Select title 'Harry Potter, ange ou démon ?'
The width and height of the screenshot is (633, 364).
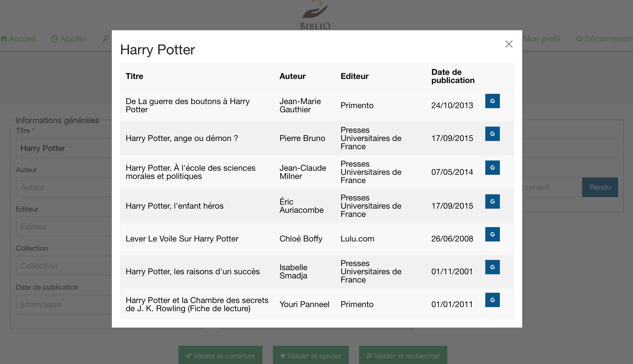click(182, 138)
